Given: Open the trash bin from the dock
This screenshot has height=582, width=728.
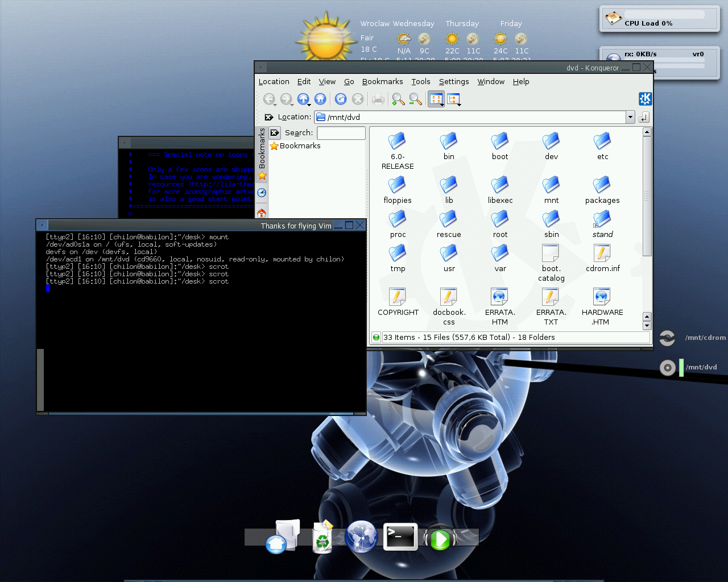Looking at the screenshot, I should click(322, 537).
